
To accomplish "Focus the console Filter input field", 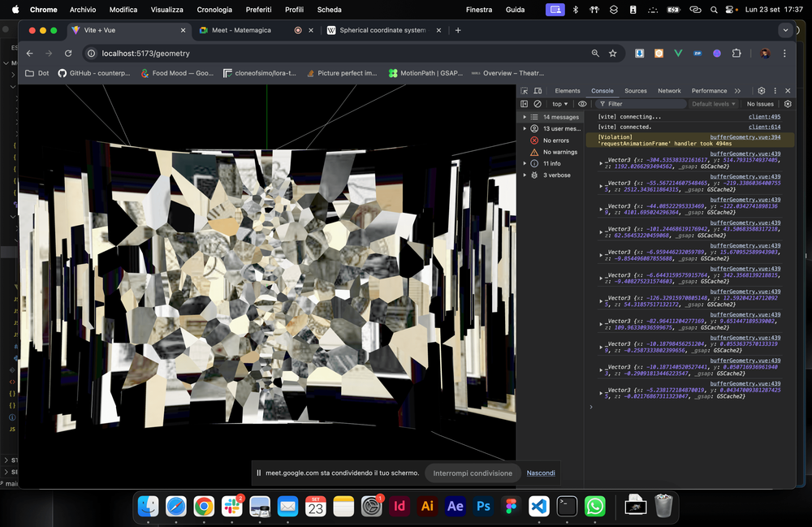I will [x=641, y=104].
